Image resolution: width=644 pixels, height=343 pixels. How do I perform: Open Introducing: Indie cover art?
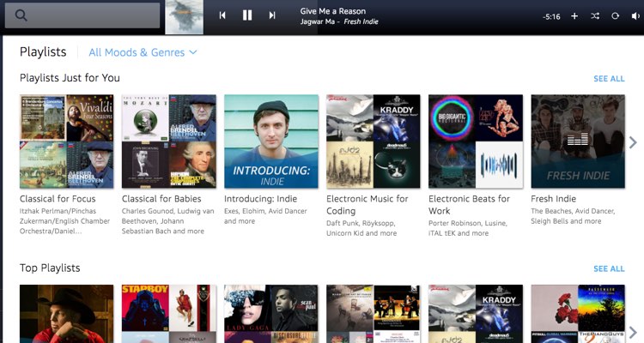[271, 141]
